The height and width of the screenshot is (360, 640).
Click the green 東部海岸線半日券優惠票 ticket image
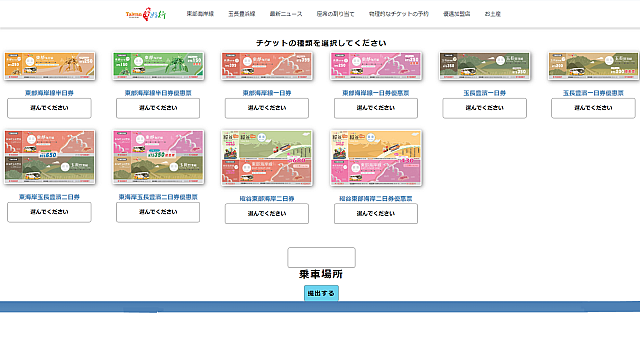pyautogui.click(x=158, y=66)
